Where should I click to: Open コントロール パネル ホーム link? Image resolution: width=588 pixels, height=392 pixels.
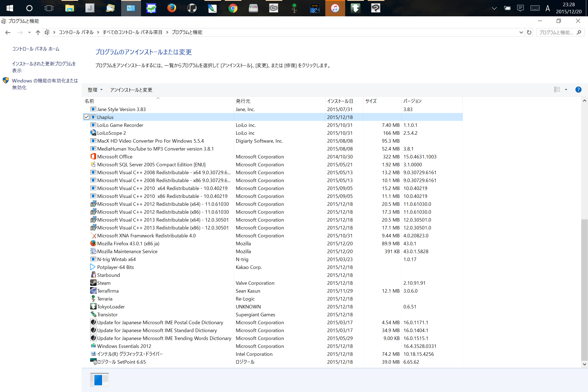(x=36, y=49)
